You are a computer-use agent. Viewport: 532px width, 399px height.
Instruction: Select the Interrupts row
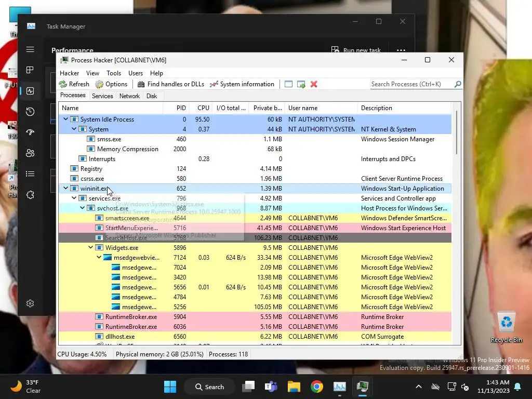click(x=255, y=159)
